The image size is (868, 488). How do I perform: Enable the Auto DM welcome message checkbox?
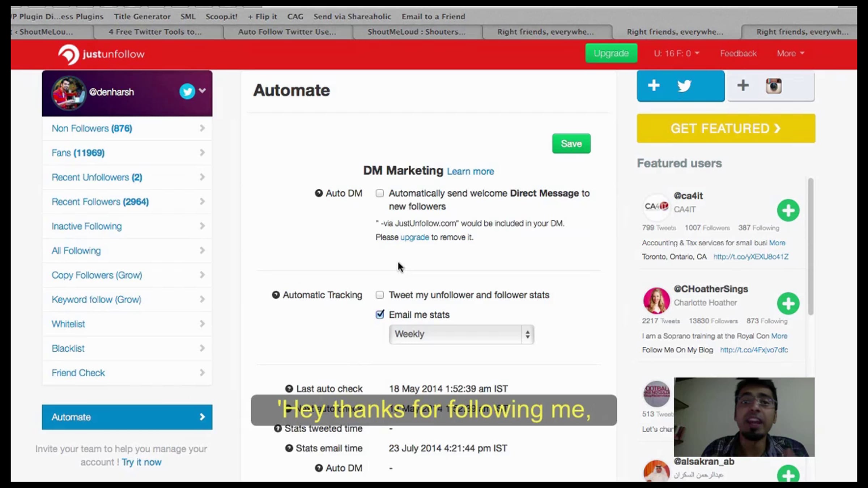[x=380, y=193]
